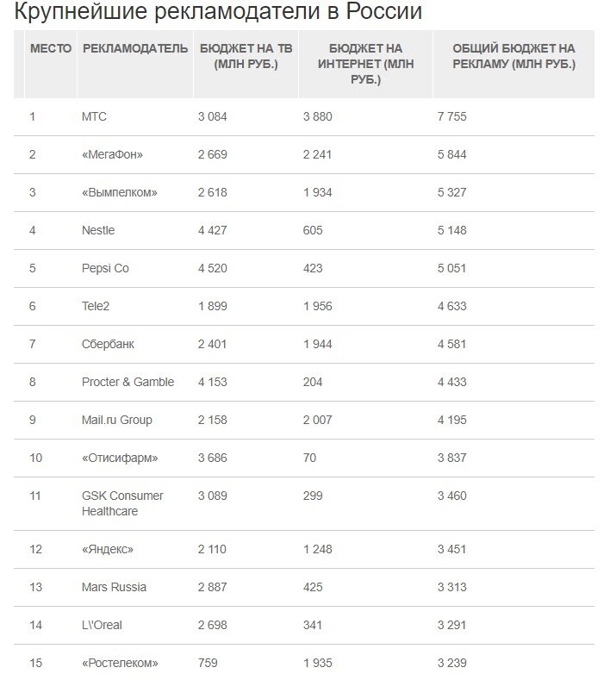Screen dimensions: 616x680
Task: Select the Nestle row name
Action: 98,230
